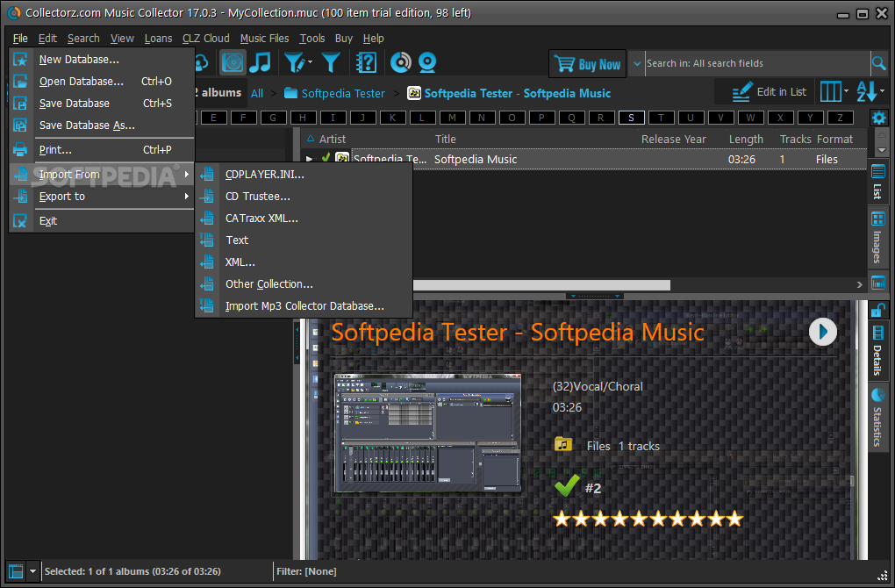Play the Softpedia Music album

pyautogui.click(x=822, y=332)
